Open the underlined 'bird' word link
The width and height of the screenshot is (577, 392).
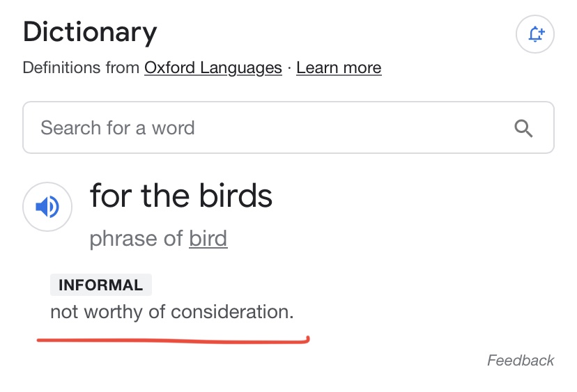point(208,239)
